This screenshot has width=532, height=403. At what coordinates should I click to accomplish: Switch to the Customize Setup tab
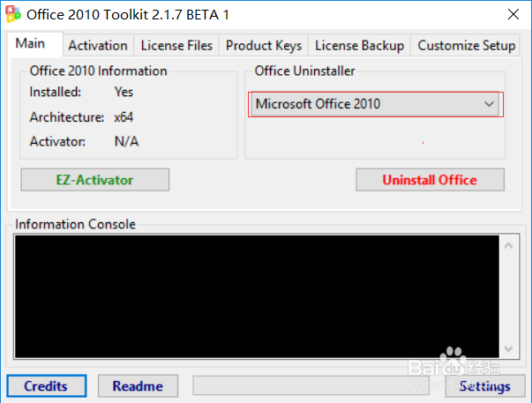click(x=466, y=45)
